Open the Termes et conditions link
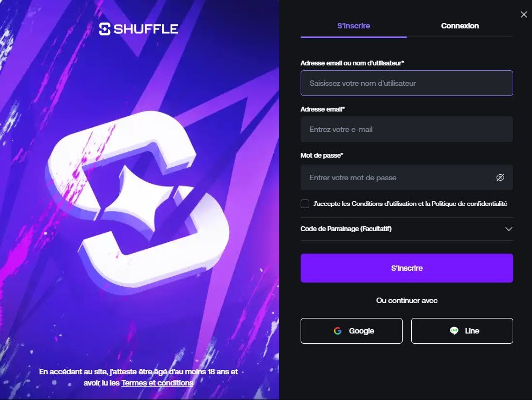 tap(157, 383)
